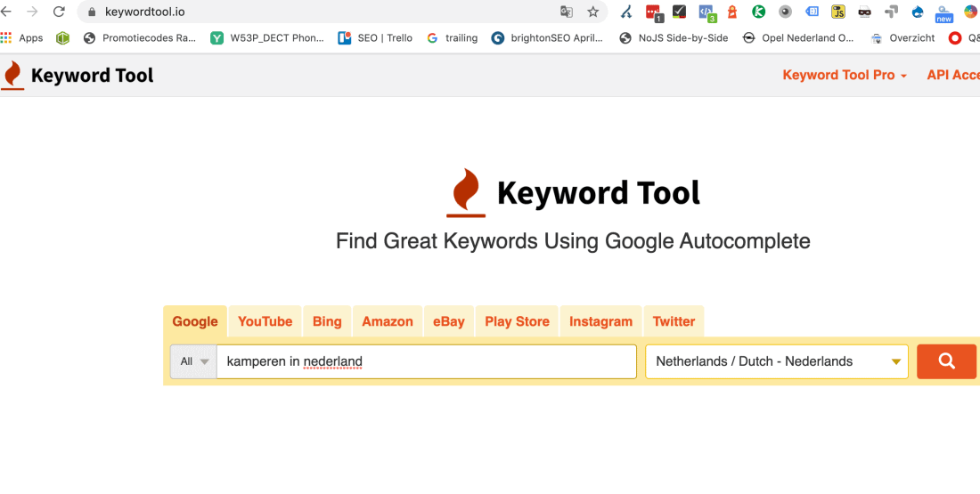Viewport: 980px width, 494px height.
Task: Click the blue tag extension icon
Action: tap(812, 12)
